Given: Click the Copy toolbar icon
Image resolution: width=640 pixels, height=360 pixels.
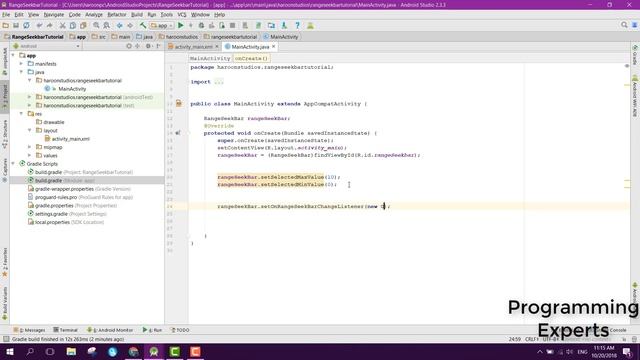Looking at the screenshot, I should (73, 25).
